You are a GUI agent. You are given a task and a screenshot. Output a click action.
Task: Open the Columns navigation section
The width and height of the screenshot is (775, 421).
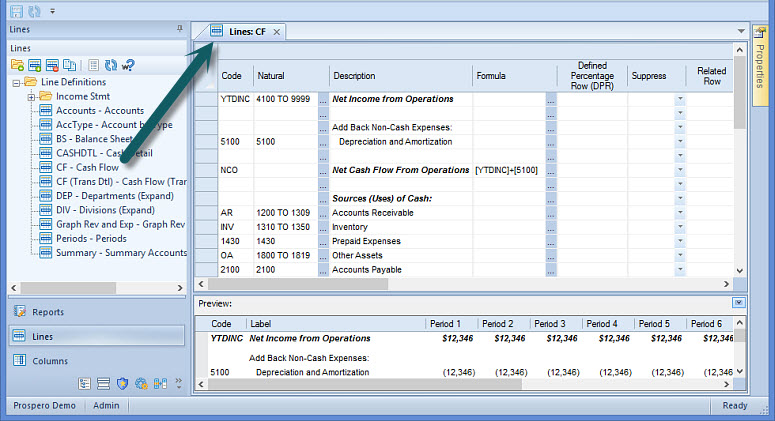coord(50,361)
